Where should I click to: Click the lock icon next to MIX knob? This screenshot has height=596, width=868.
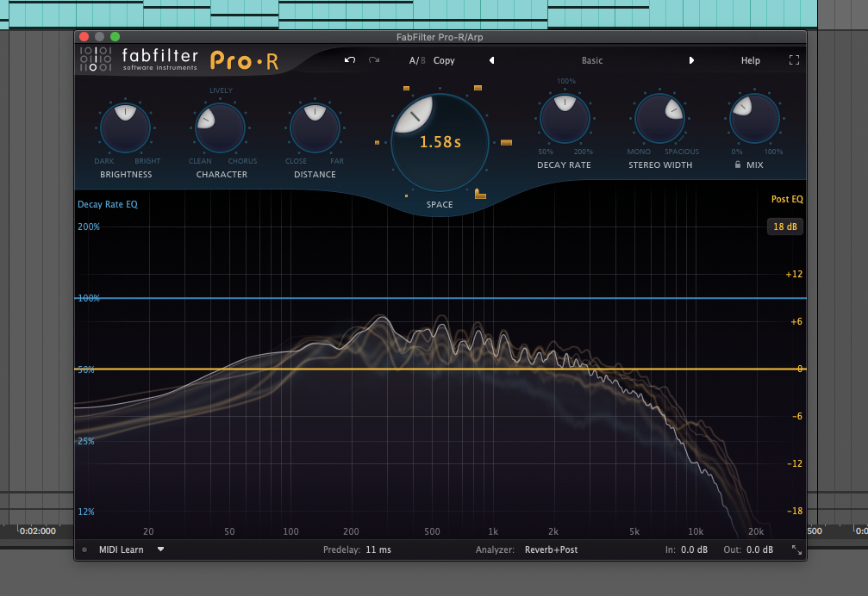point(738,165)
